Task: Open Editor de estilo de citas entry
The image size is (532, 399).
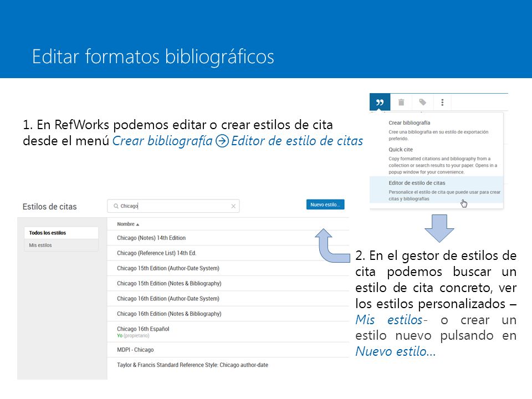Action: click(x=437, y=190)
